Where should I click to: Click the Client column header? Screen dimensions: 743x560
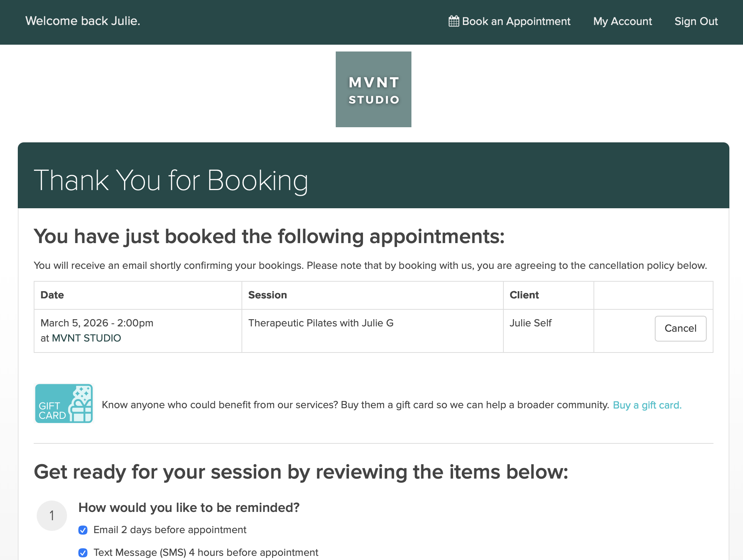[524, 295]
